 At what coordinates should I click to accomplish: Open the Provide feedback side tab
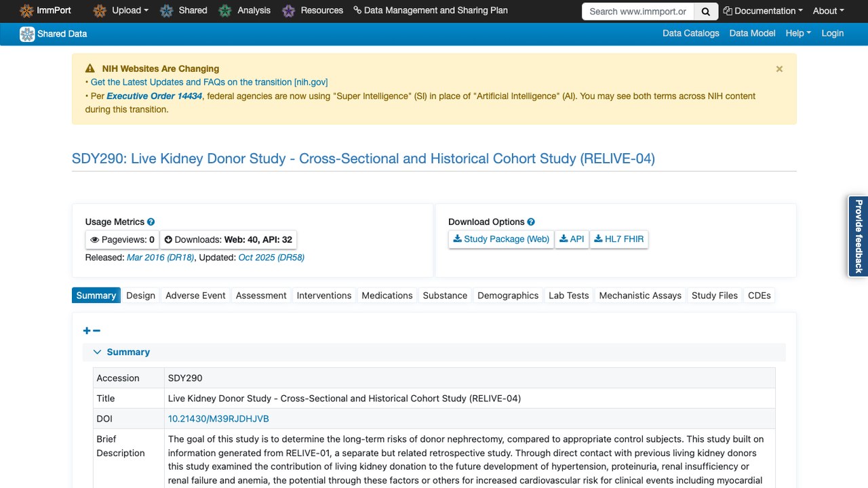tap(859, 237)
